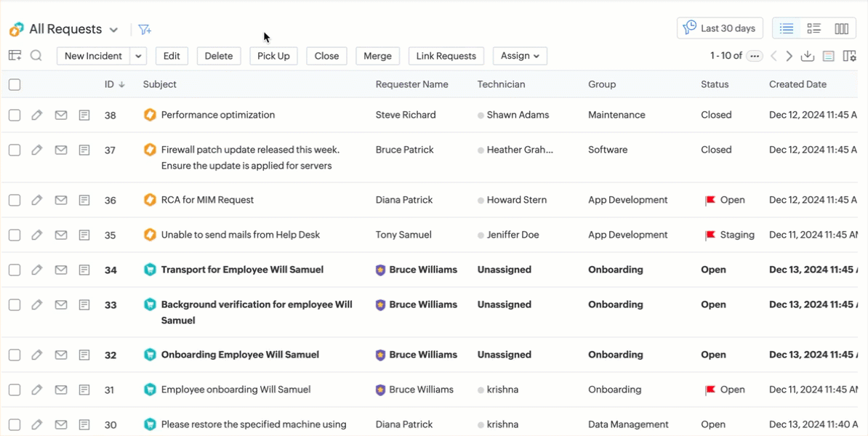Click the edit pencil icon for request 38
868x436 pixels.
(x=37, y=115)
